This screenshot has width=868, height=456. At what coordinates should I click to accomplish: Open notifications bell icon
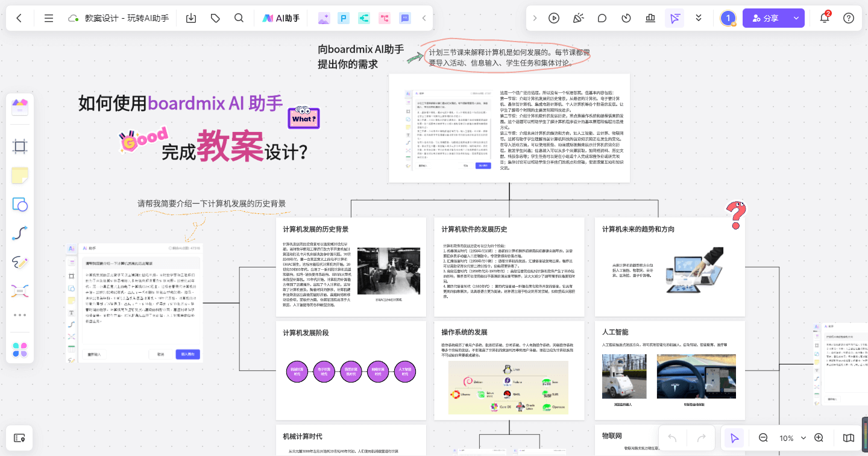click(x=825, y=18)
